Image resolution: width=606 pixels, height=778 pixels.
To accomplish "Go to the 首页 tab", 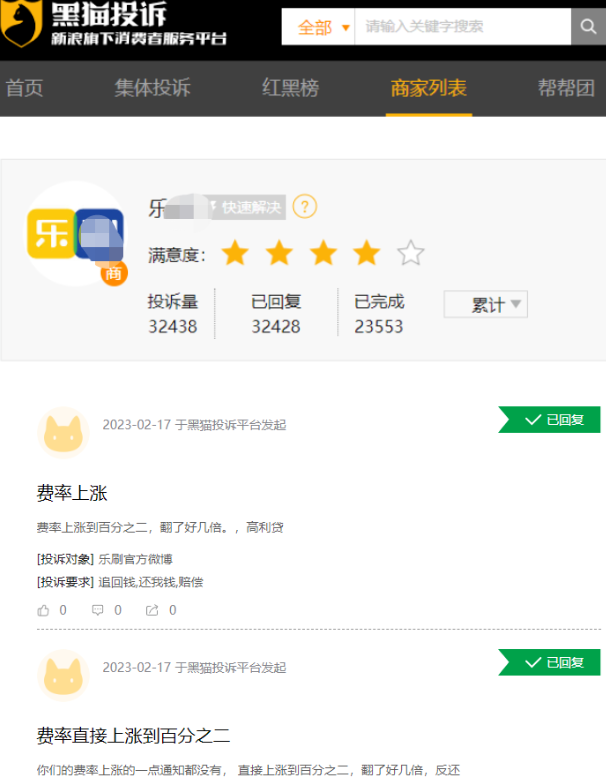I will coord(25,88).
